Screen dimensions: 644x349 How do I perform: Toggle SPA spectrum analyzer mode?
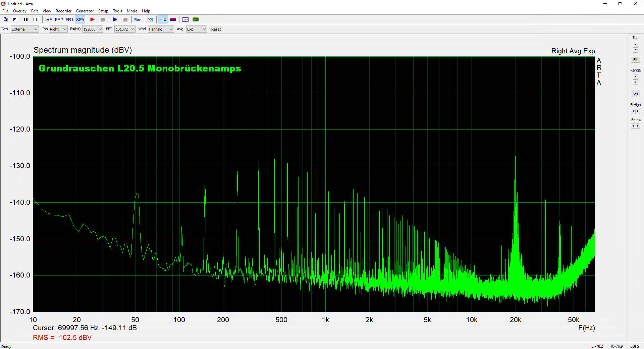pos(80,19)
